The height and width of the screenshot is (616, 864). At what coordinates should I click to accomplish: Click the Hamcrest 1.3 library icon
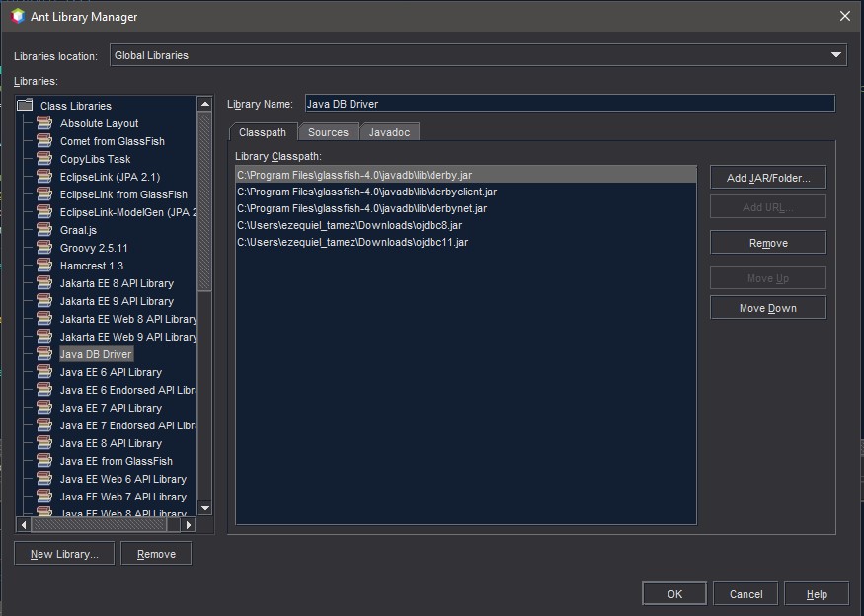point(44,265)
